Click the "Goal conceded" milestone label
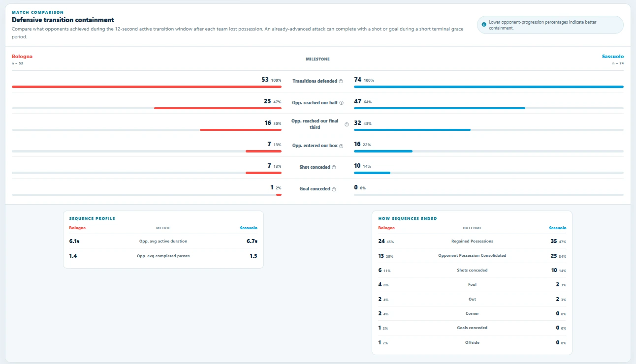636x364 pixels. pyautogui.click(x=315, y=189)
